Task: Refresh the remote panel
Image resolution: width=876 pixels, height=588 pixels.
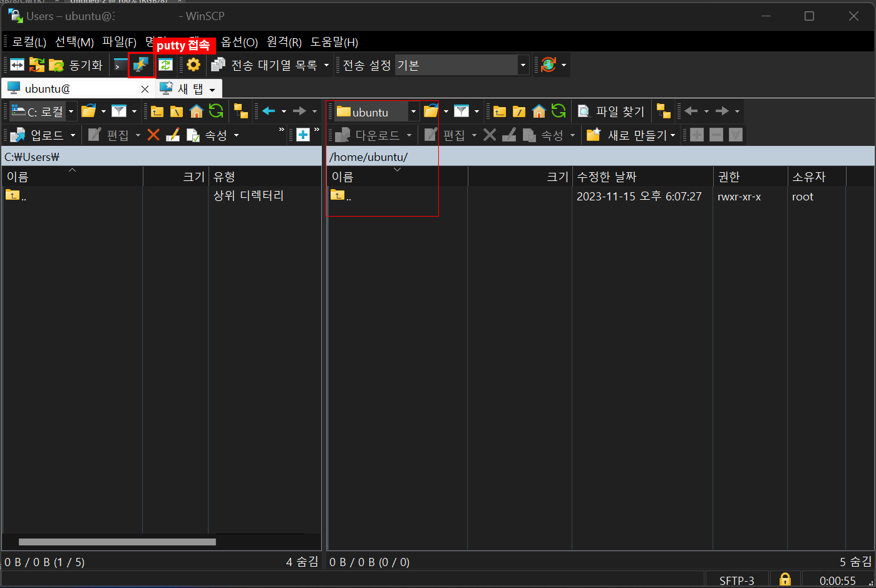Action: click(559, 111)
